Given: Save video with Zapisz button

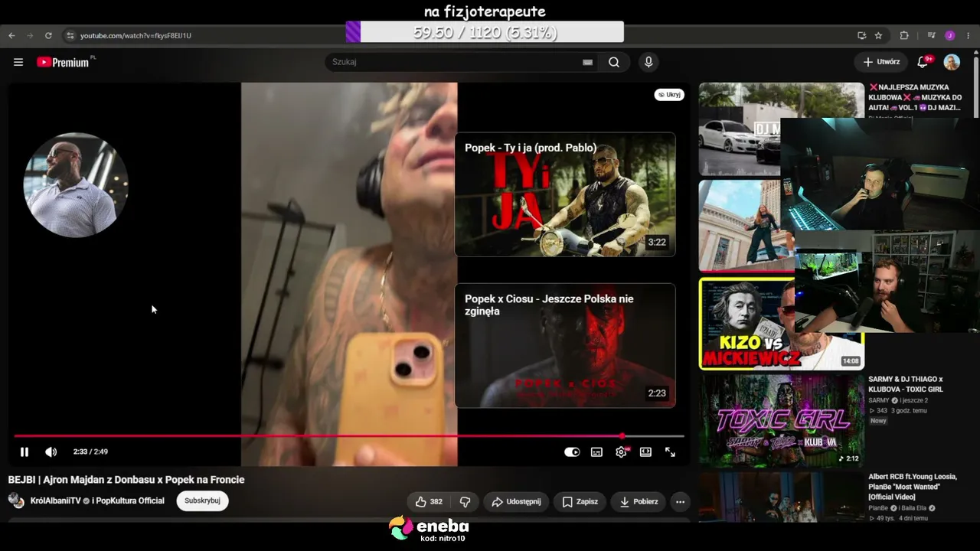Looking at the screenshot, I should pos(580,502).
